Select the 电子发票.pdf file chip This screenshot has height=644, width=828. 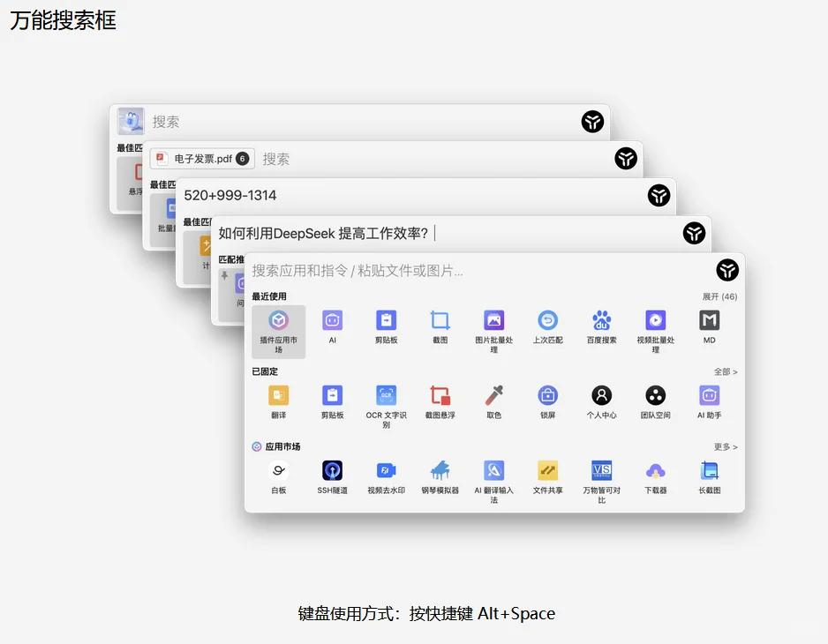coord(202,159)
